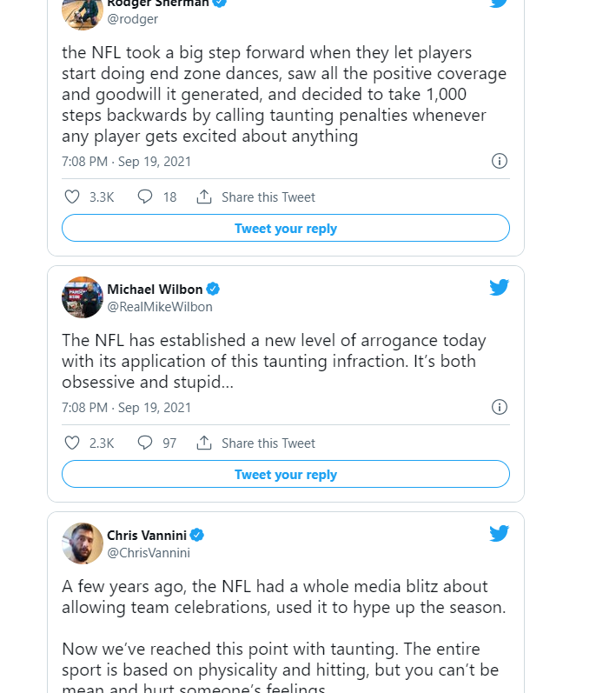
Task: Click the Michael Wilbon display name
Action: pos(155,289)
